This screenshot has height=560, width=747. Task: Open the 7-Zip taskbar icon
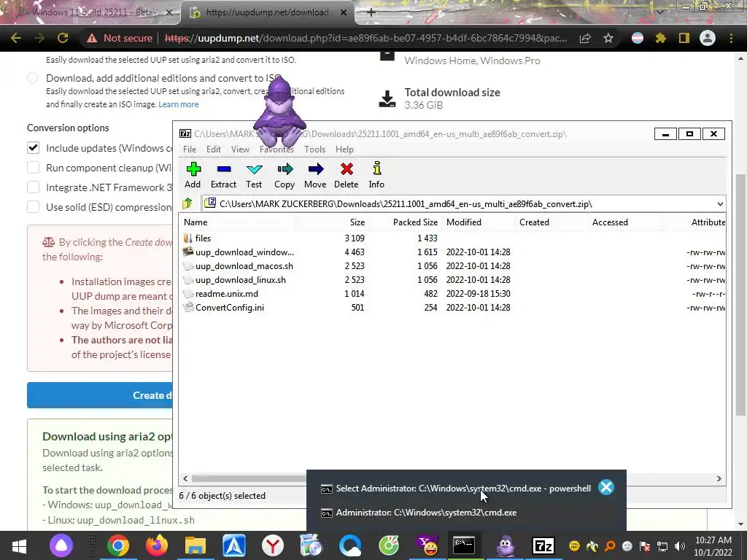(543, 545)
